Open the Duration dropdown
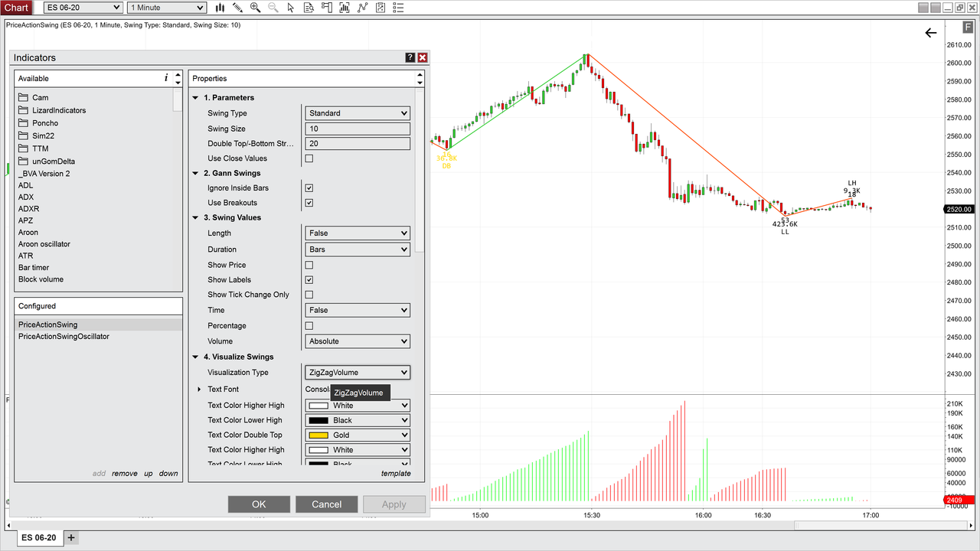980x551 pixels. point(358,249)
